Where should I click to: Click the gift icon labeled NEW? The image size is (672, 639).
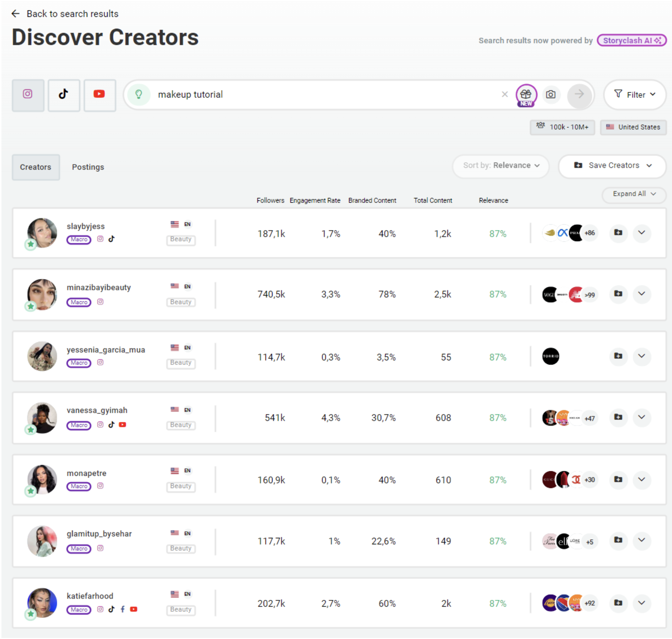point(526,95)
